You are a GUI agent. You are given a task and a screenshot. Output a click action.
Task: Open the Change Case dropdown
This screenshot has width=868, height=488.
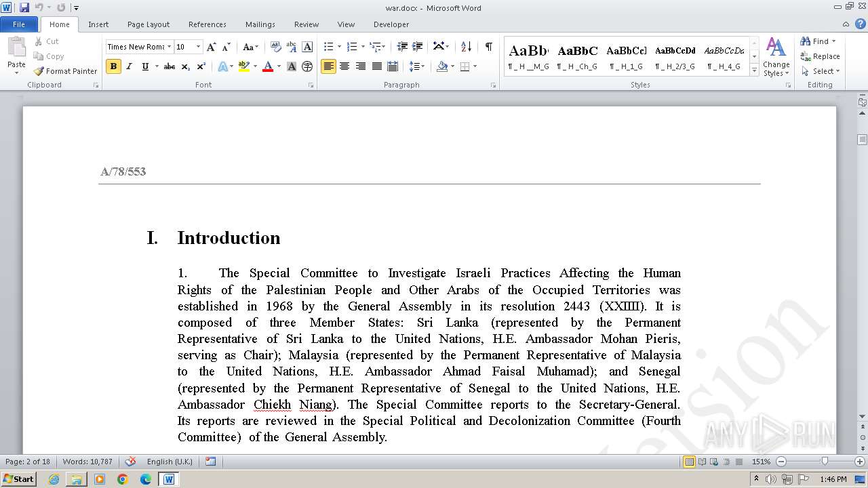click(x=251, y=47)
